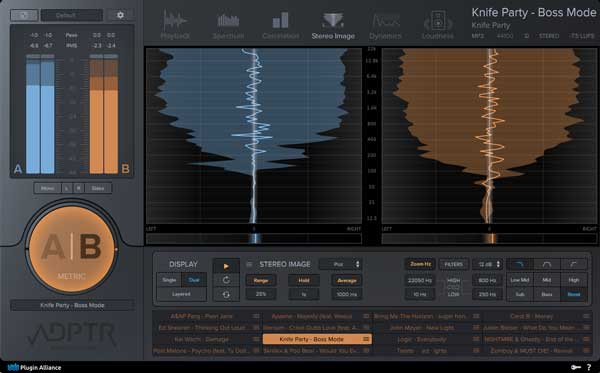Toggle the FILTERS button

(453, 264)
